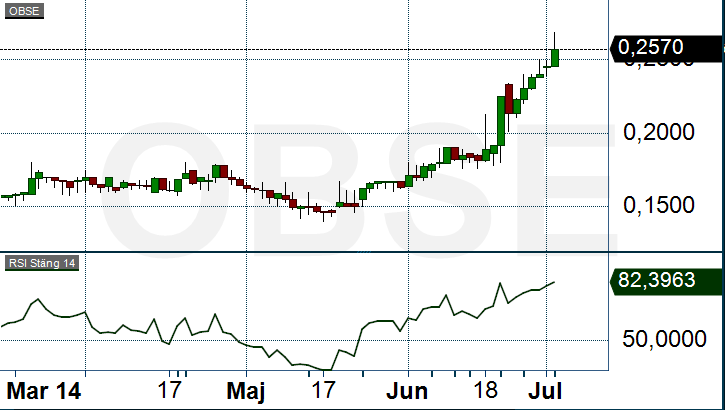Screen dimensions: 725x410
Task: Click the 0,2570 current price tag
Action: [665, 47]
